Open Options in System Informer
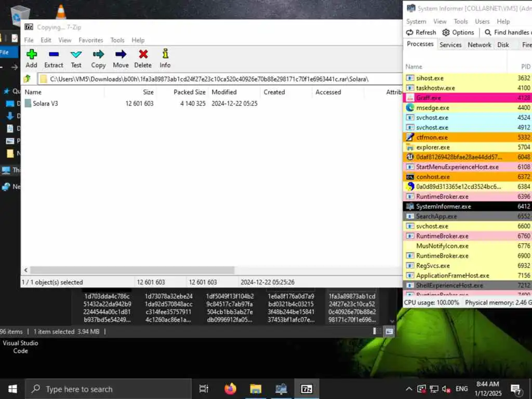 [458, 32]
